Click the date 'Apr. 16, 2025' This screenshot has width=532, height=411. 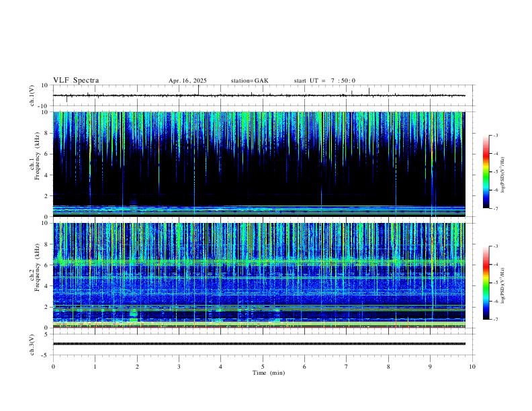(x=187, y=81)
